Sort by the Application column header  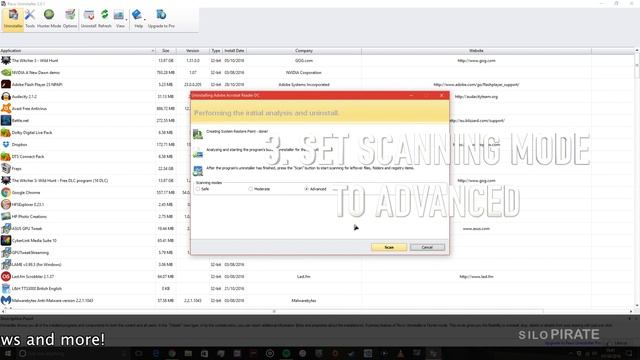[78, 51]
